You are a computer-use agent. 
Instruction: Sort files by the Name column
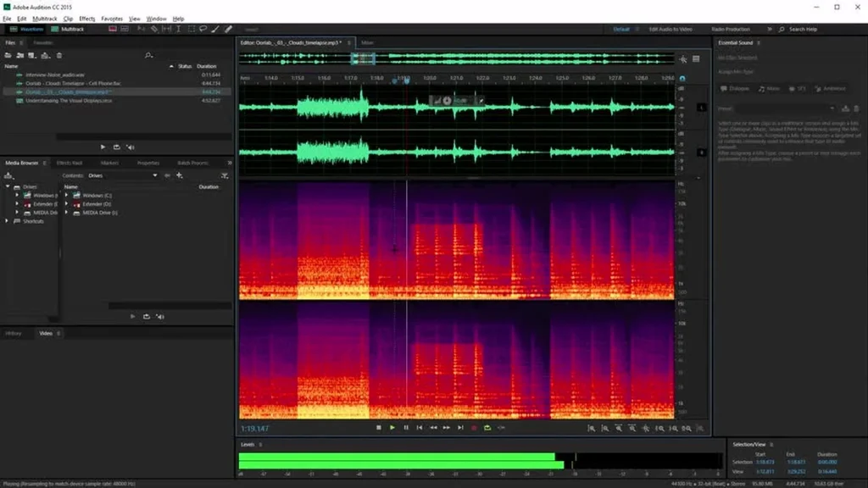[11, 66]
